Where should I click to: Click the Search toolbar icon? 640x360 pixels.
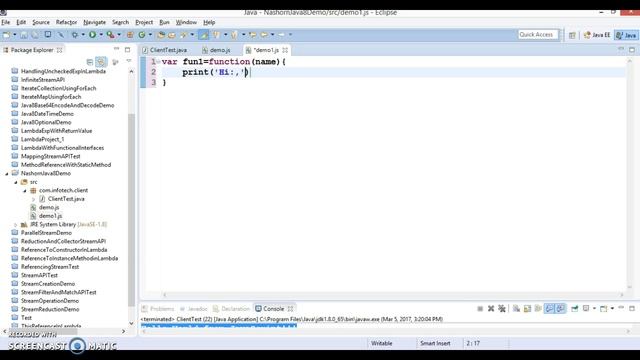click(x=184, y=35)
